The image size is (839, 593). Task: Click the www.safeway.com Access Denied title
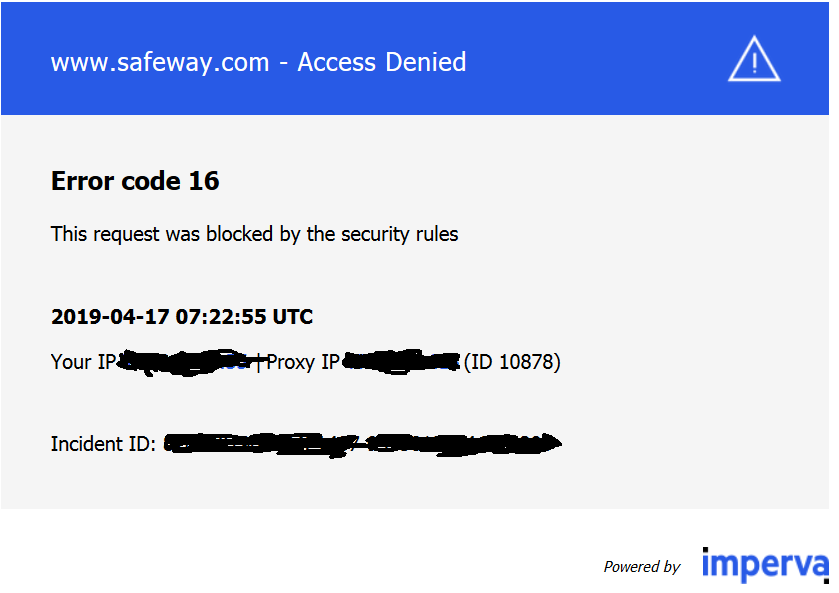click(258, 62)
